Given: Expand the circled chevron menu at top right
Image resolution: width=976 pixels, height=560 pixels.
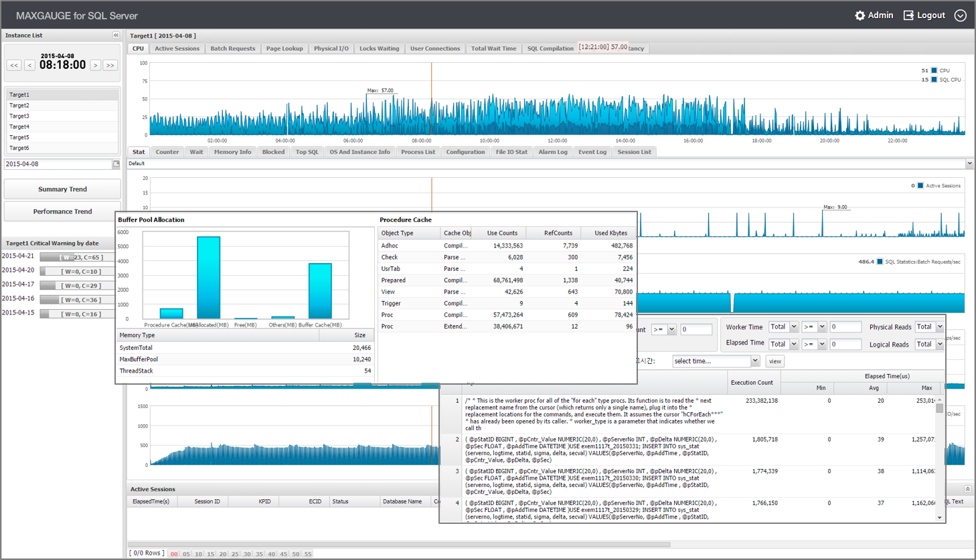Looking at the screenshot, I should tap(960, 15).
